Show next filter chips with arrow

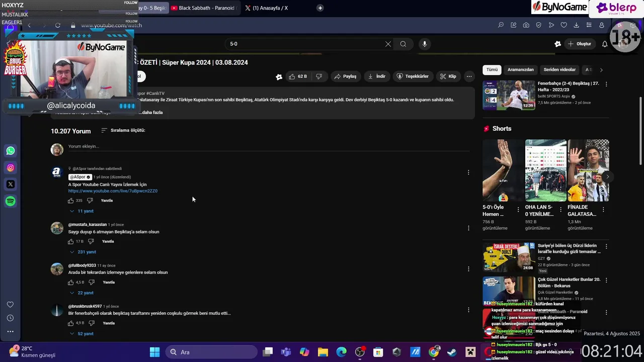[601, 70]
